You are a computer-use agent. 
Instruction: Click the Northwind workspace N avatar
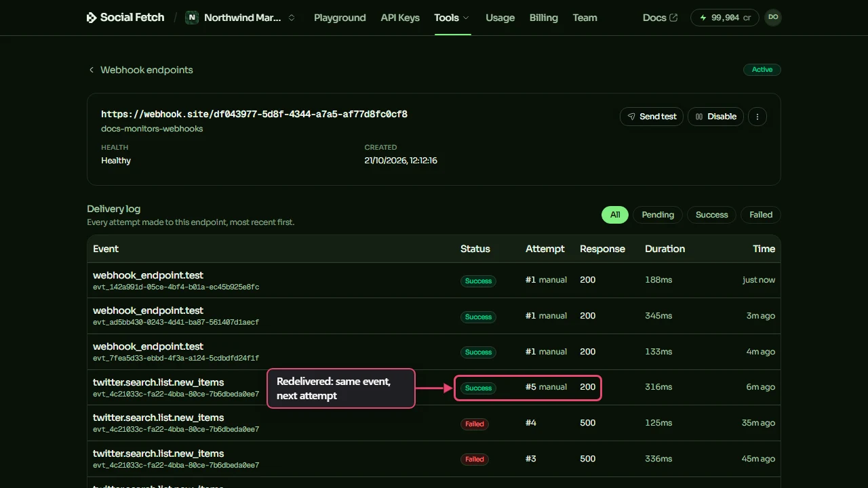(192, 18)
